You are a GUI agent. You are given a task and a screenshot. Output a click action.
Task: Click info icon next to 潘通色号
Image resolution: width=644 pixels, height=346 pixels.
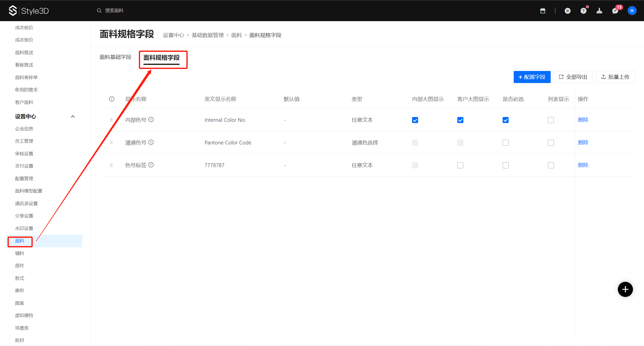[151, 142]
